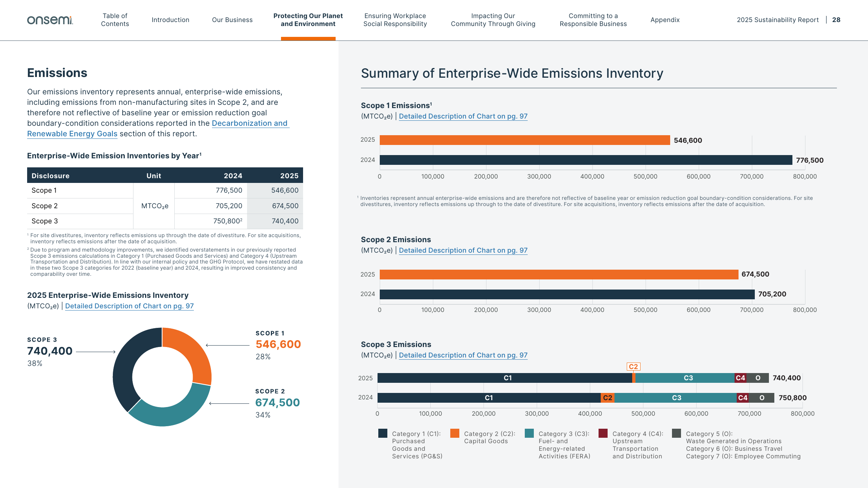Click the Category 1 (C1) legend swatch
Image resolution: width=868 pixels, height=488 pixels.
pyautogui.click(x=383, y=433)
